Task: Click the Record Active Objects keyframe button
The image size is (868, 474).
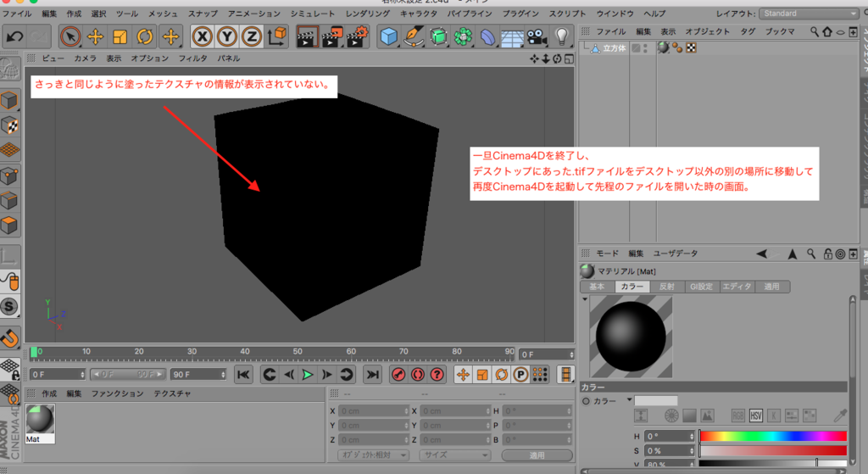Action: click(x=398, y=375)
